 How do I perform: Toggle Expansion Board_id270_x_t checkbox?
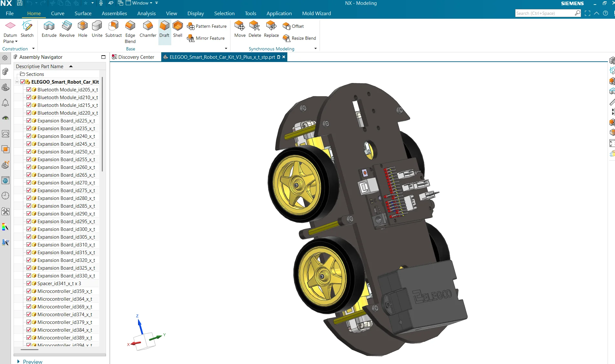tap(29, 182)
